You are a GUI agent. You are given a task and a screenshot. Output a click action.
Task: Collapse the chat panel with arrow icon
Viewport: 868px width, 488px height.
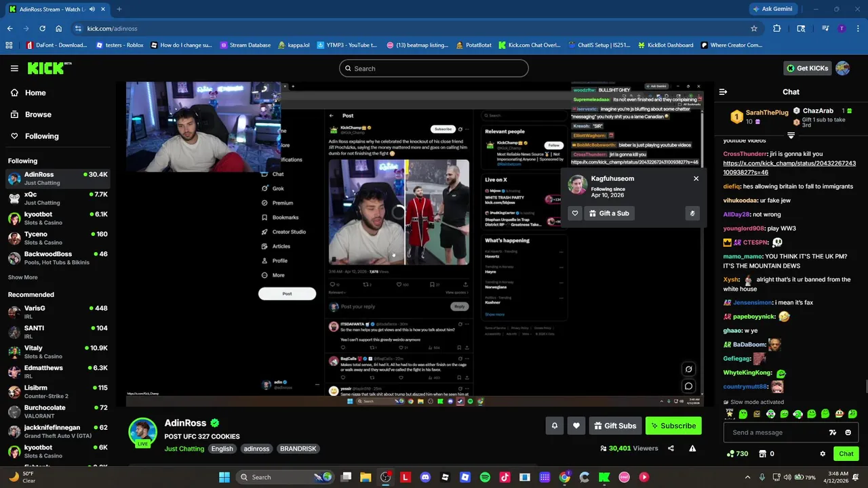[723, 91]
